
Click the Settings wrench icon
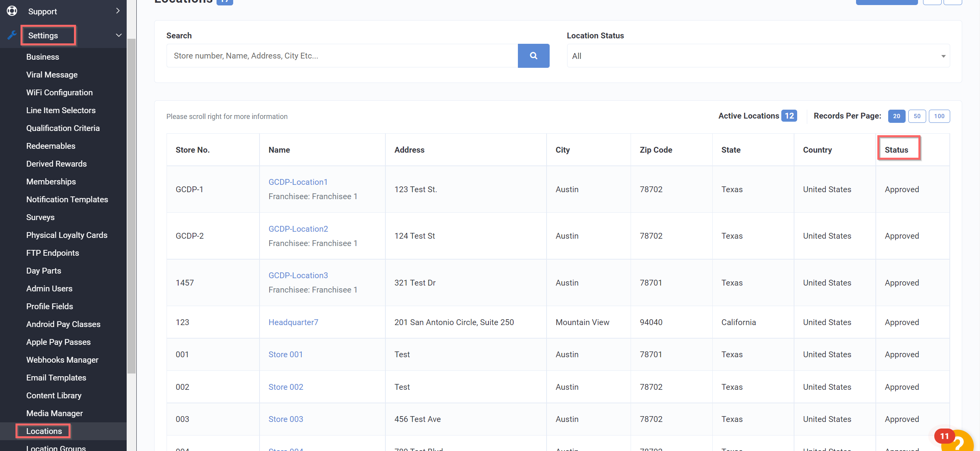12,35
